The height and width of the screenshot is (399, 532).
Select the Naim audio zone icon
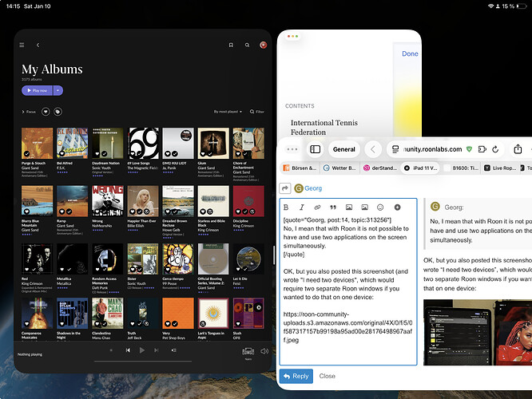(x=247, y=350)
